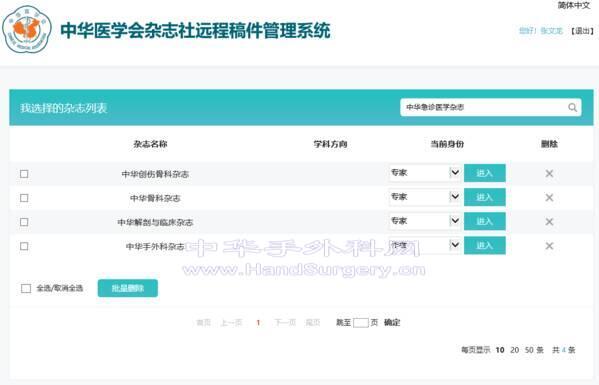Click the Chinese Medical Association logo
Screen dimensions: 599x385
click(26, 29)
